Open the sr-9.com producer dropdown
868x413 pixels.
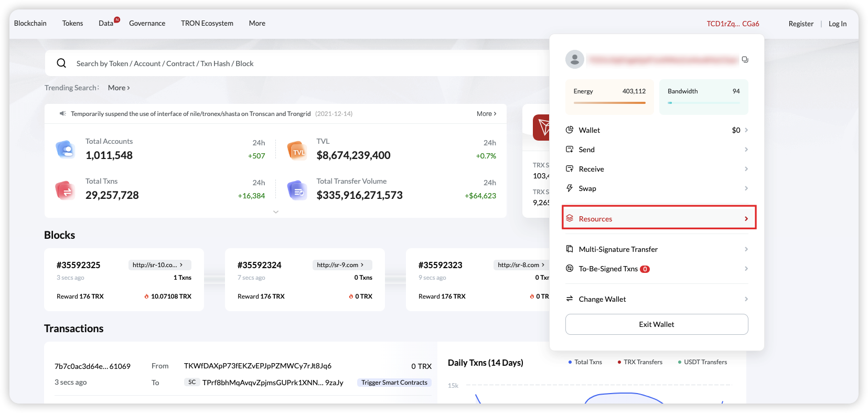341,265
